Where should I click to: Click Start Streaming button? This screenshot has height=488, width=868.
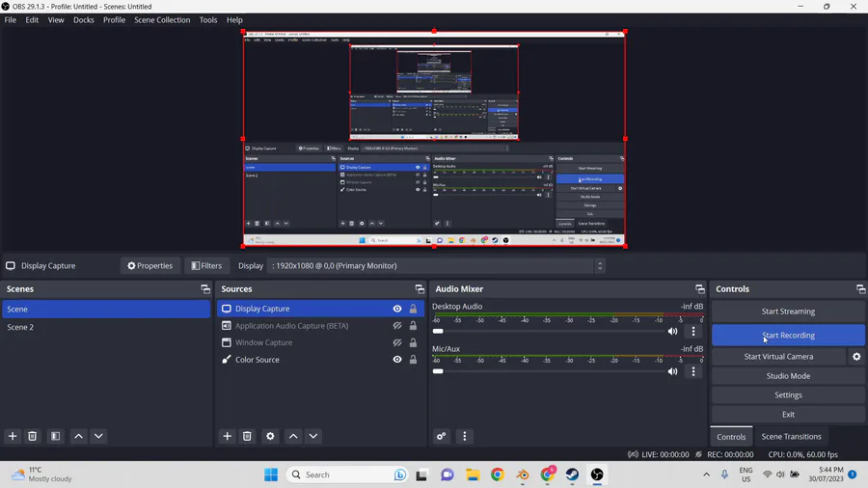click(x=788, y=312)
